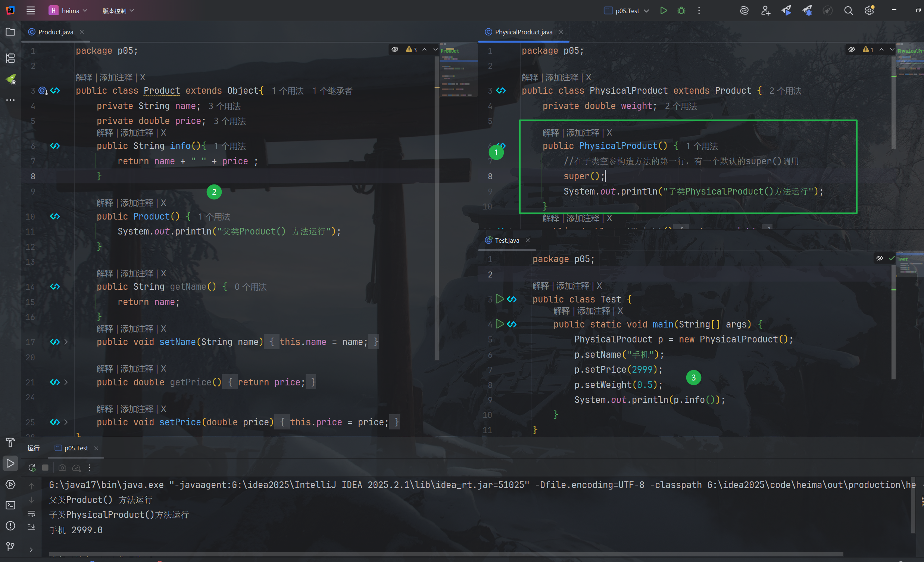This screenshot has width=924, height=562.
Task: Click the Debug bug icon
Action: 681,10
